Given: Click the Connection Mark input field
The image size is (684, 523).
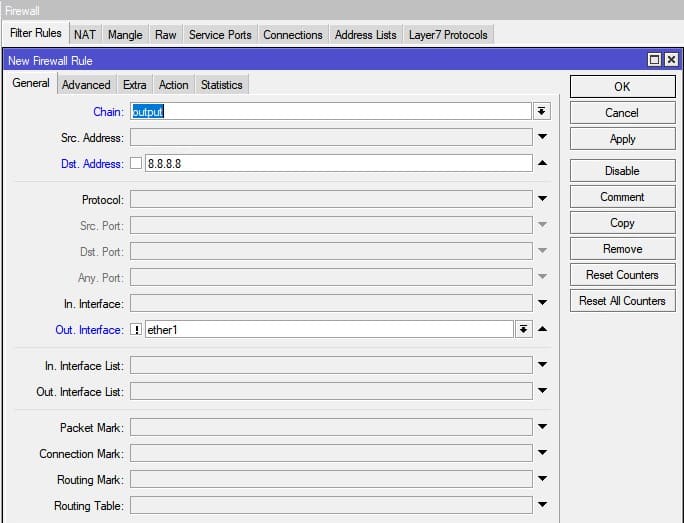Looking at the screenshot, I should (x=331, y=453).
